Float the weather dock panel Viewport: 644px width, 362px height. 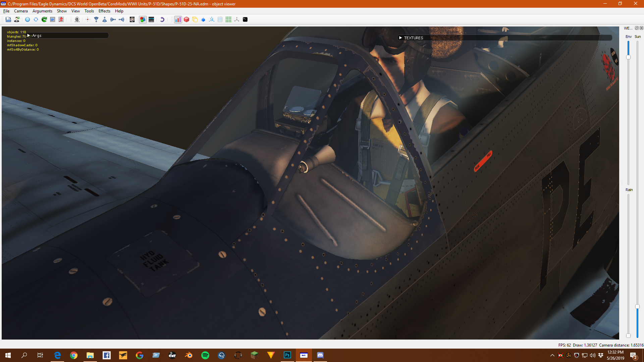point(637,28)
